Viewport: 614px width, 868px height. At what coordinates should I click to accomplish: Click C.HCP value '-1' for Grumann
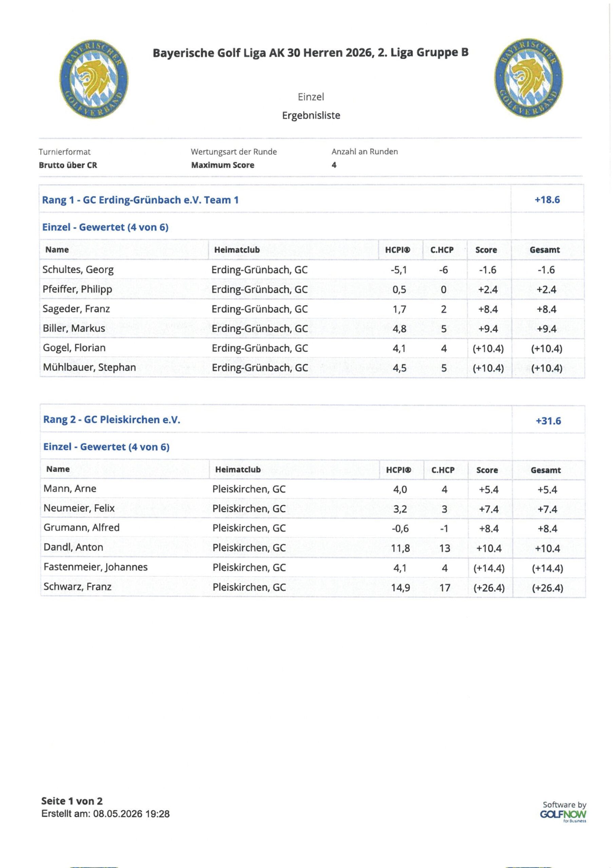coord(444,529)
